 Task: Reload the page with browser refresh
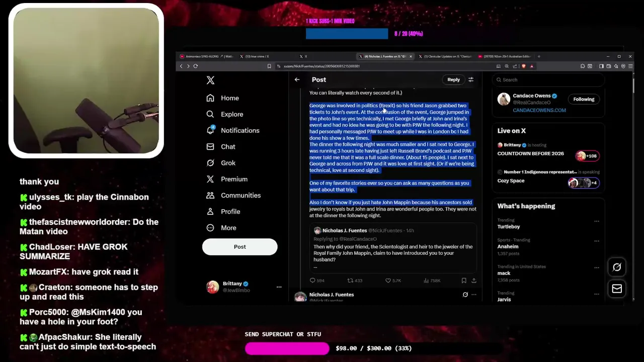point(195,66)
